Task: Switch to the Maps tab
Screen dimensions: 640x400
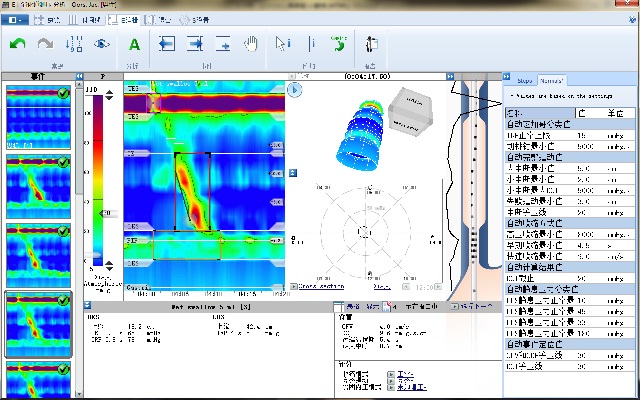Action: coord(525,79)
